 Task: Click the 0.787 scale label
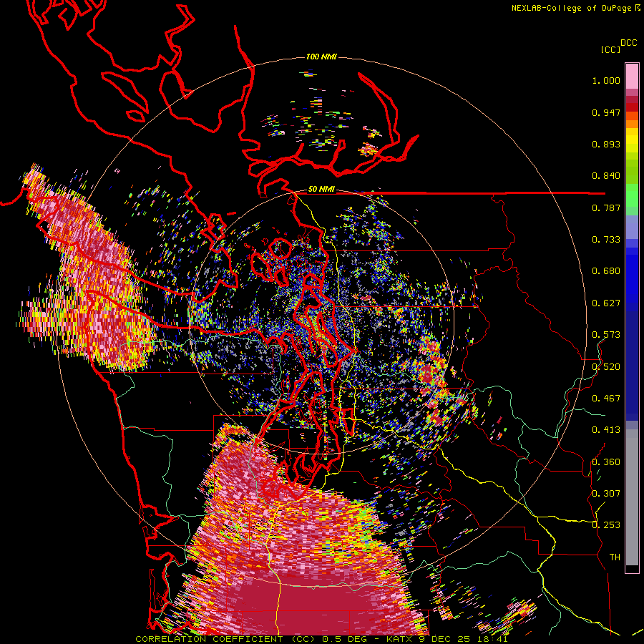pos(606,208)
